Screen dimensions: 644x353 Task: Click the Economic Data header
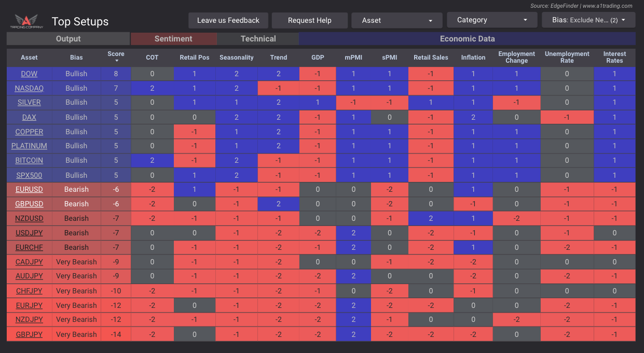[467, 39]
